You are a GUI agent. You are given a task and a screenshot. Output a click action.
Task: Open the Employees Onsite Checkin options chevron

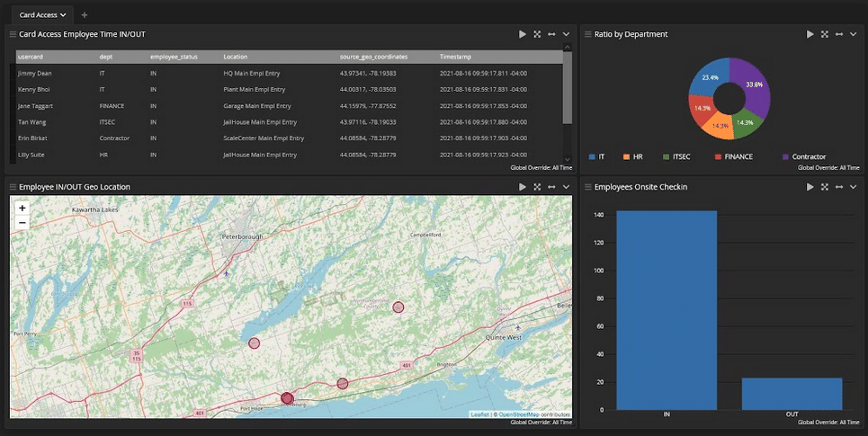point(854,187)
